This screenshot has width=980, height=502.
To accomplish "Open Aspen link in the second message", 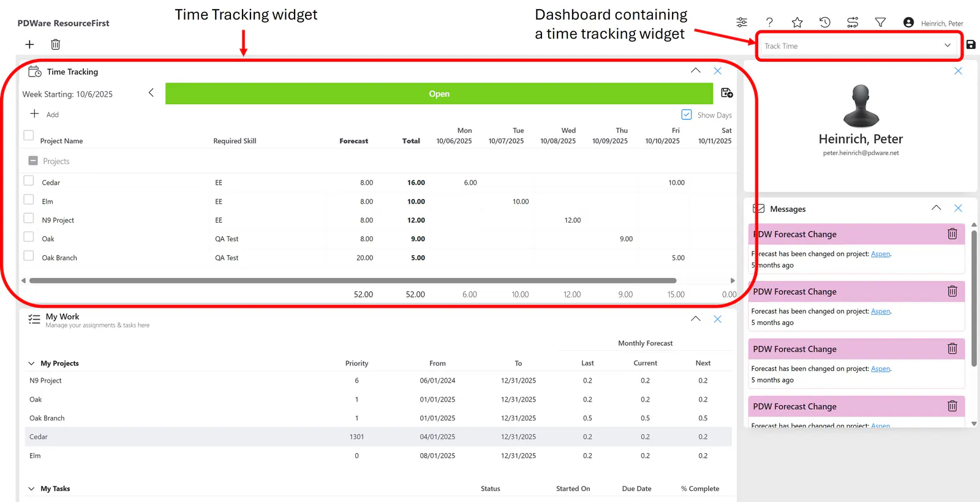I will [880, 312].
